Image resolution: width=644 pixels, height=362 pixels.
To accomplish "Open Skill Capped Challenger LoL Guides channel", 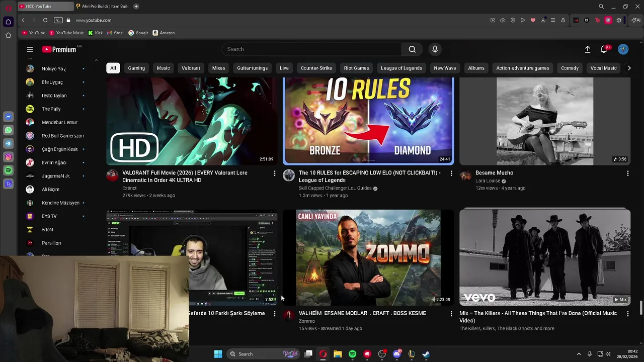I will [x=335, y=188].
